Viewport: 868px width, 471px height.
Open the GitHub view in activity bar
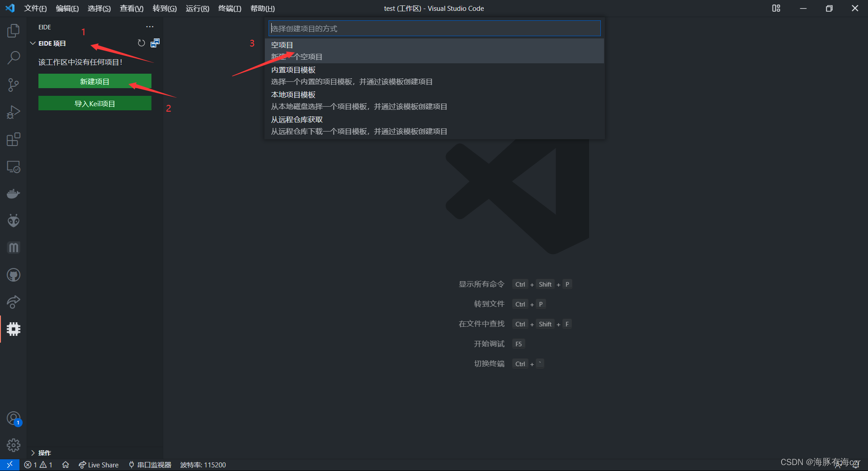coord(14,275)
